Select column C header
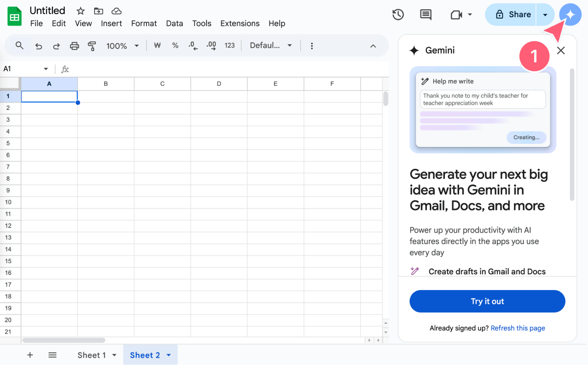 pos(162,84)
